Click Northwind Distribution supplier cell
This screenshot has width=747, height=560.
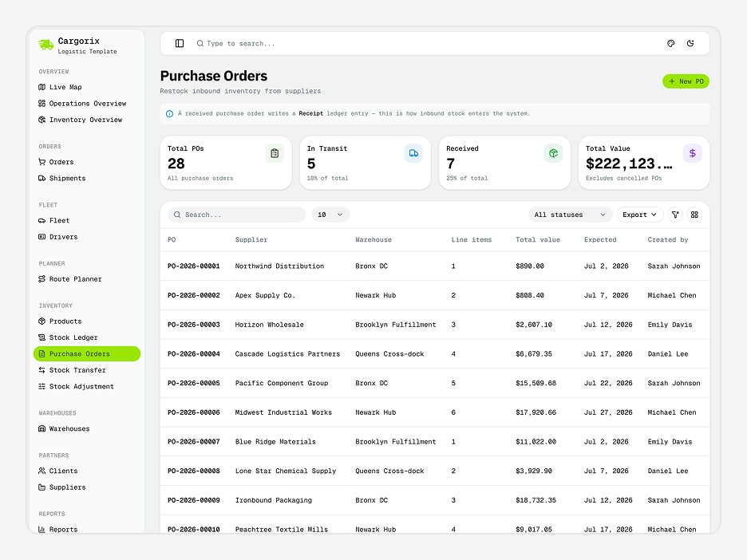pyautogui.click(x=279, y=266)
